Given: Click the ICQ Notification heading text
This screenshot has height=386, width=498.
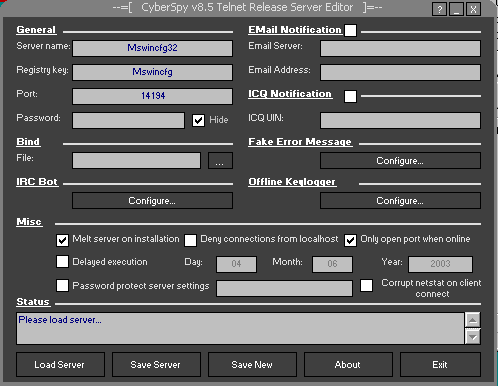Looking at the screenshot, I should tap(290, 94).
